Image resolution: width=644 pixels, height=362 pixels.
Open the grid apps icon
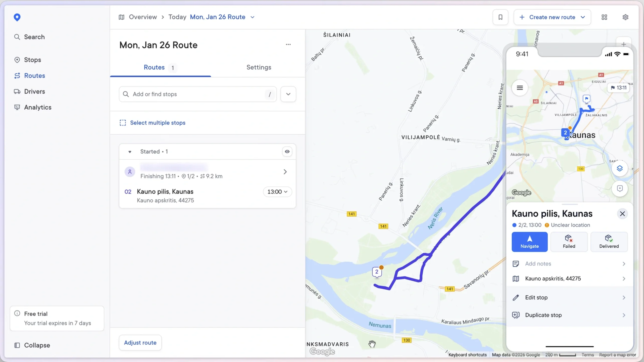coord(604,17)
